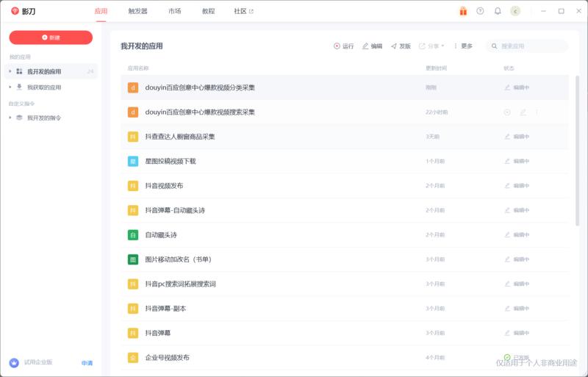This screenshot has width=588, height=377.
Task: Click the orange icon of douyin百应创意中心爆款视频搜索采集
Action: click(133, 112)
